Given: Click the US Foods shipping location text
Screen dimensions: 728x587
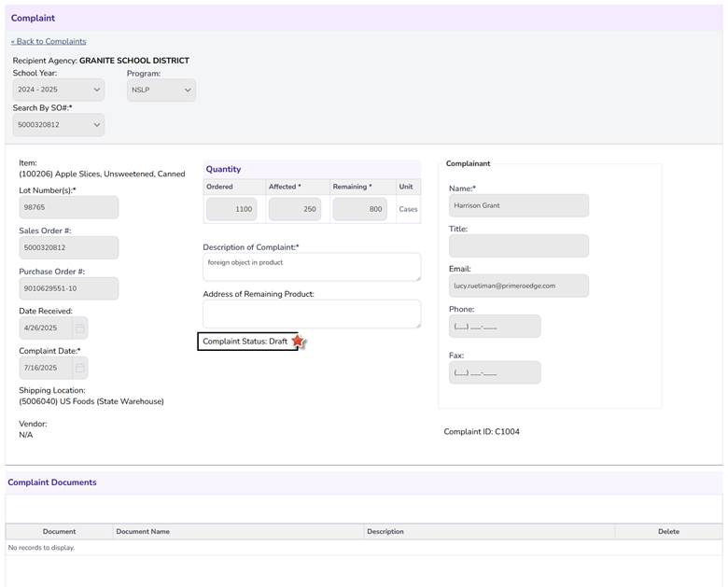Looking at the screenshot, I should pyautogui.click(x=91, y=401).
